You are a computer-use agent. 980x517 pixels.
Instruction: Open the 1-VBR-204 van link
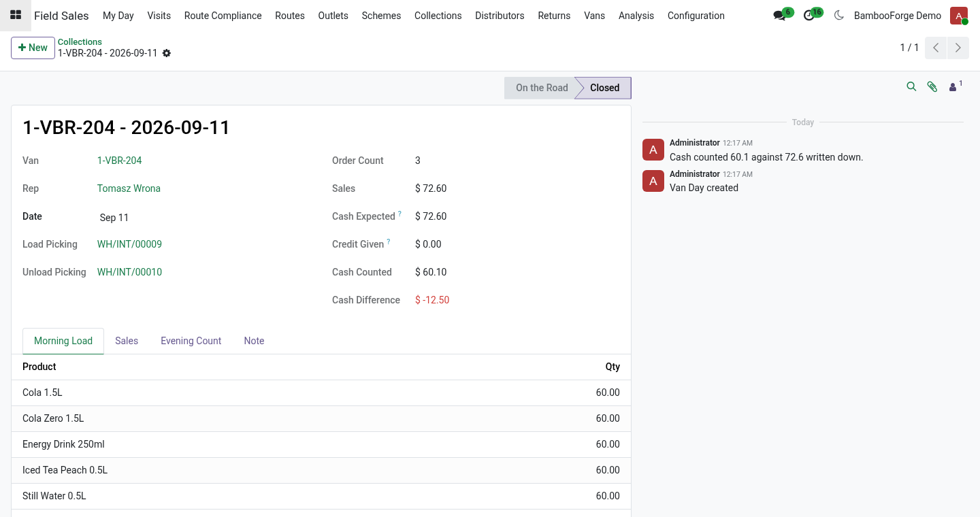click(120, 161)
